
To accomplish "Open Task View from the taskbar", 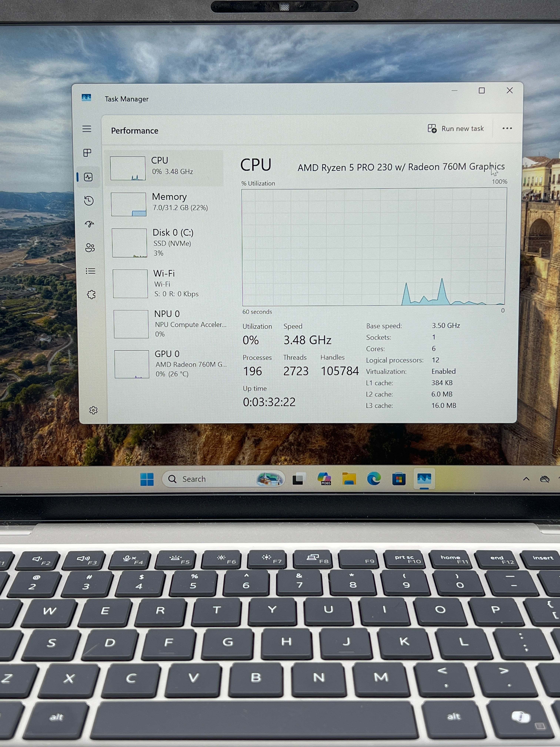I will coord(299,479).
